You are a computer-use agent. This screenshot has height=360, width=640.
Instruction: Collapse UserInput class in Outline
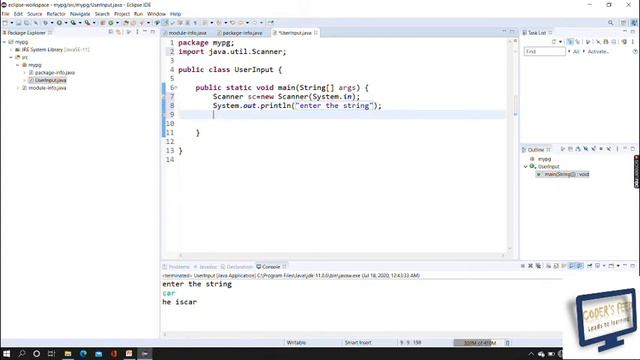(526, 167)
